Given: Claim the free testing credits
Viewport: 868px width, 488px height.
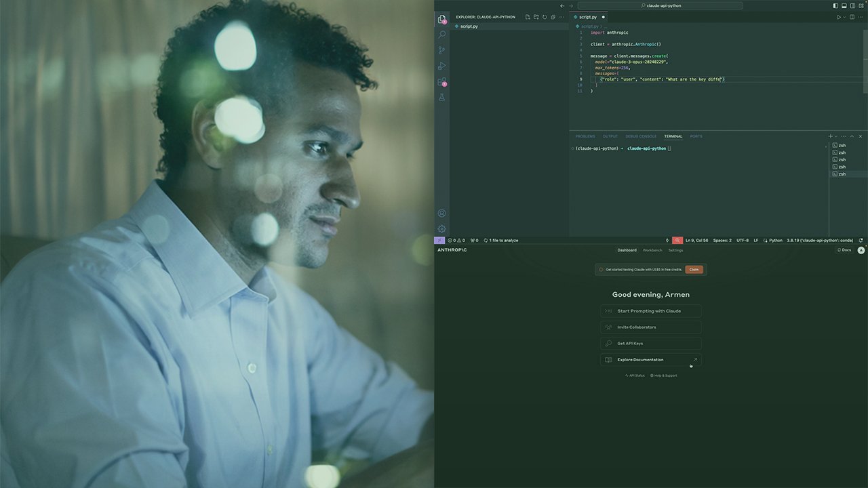Looking at the screenshot, I should (x=694, y=269).
